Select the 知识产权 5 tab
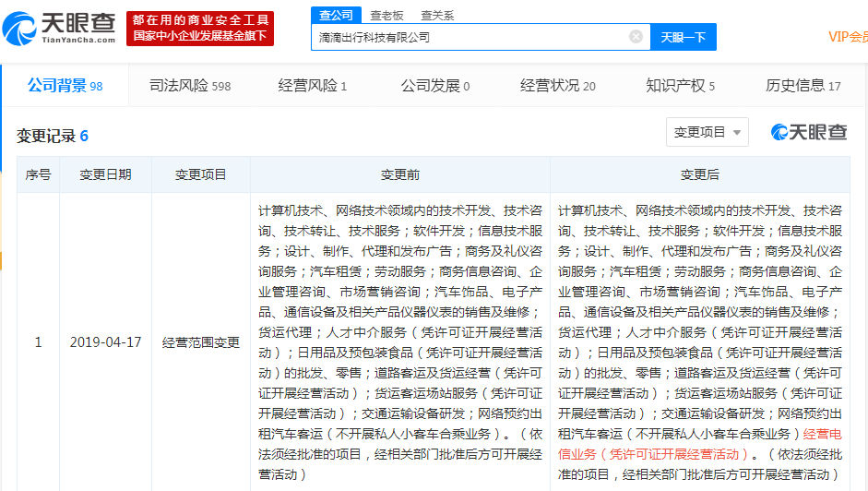The width and height of the screenshot is (868, 491). [x=681, y=85]
